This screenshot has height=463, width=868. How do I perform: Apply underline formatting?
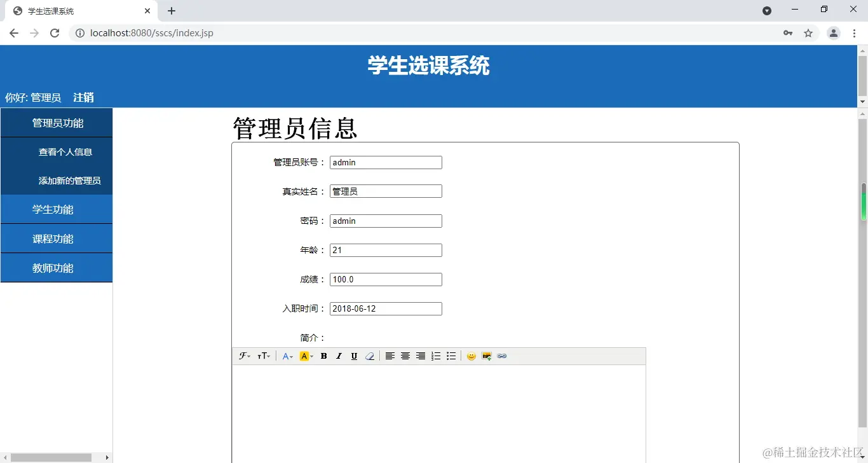coord(354,356)
